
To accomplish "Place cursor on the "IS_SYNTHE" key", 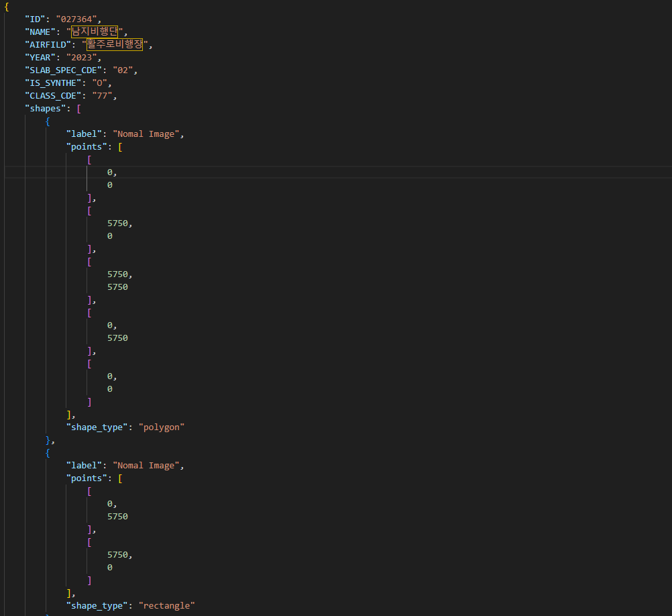I will 53,83.
